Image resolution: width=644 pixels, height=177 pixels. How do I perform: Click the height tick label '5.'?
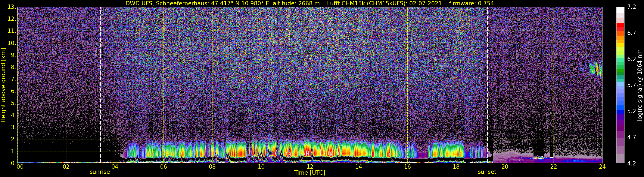tap(13, 103)
